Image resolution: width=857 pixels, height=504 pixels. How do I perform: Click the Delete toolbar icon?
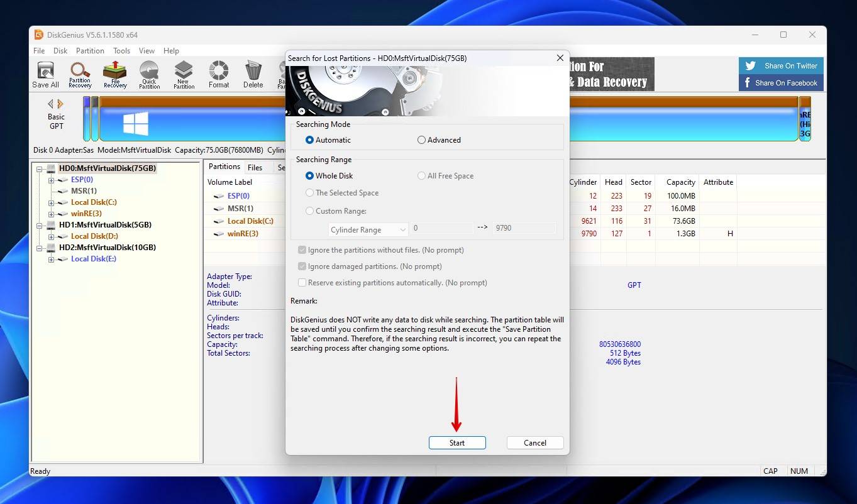(253, 75)
